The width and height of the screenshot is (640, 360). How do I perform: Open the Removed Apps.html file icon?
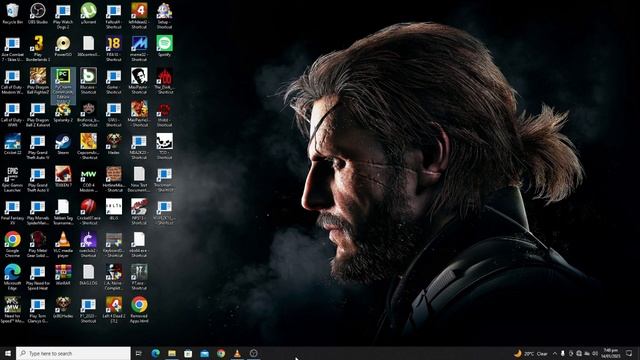coord(139,310)
